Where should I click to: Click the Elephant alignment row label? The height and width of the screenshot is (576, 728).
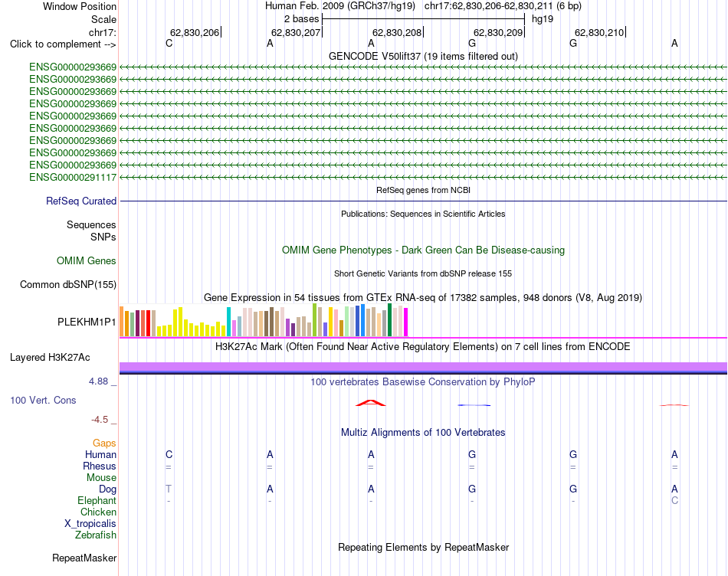click(x=97, y=500)
